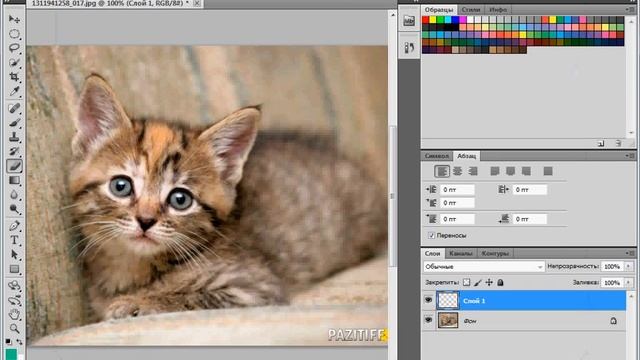
Task: Select the Dodge tool
Action: pyautogui.click(x=14, y=209)
